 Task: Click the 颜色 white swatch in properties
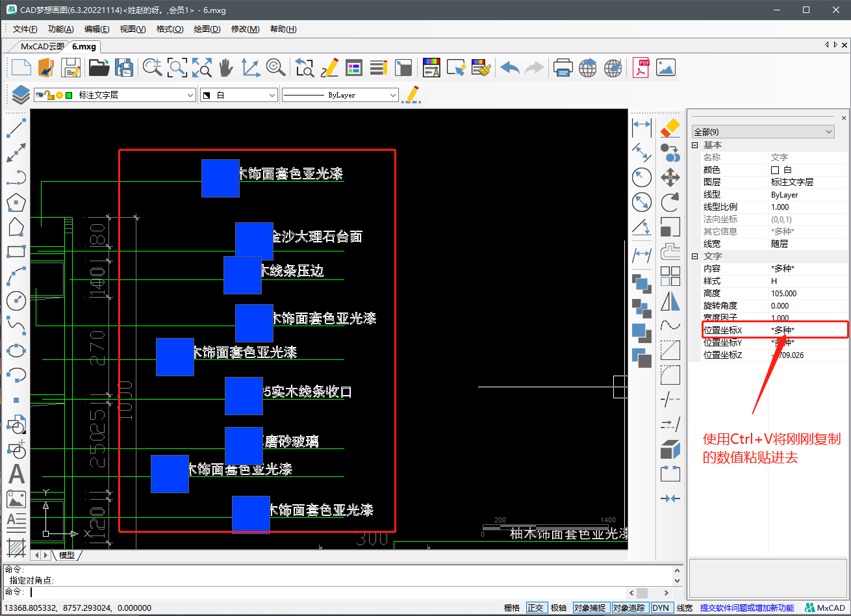774,170
